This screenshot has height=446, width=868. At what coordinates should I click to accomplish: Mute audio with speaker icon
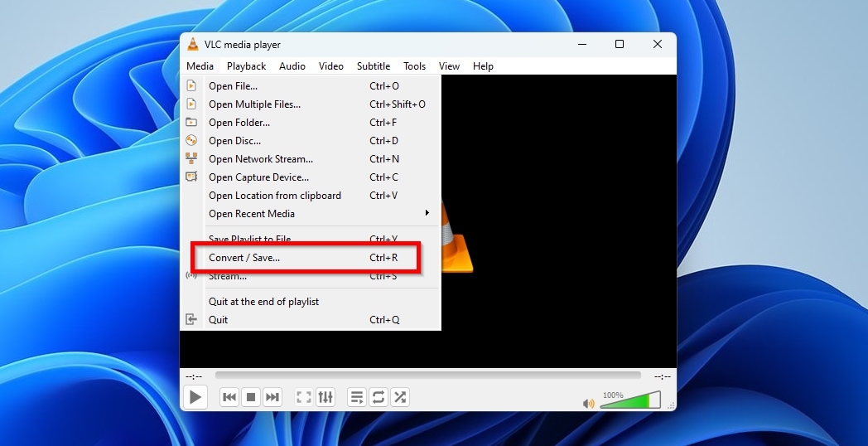588,404
